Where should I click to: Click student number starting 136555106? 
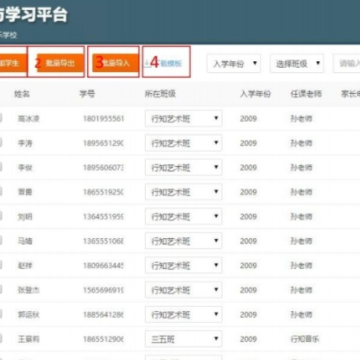(103, 241)
